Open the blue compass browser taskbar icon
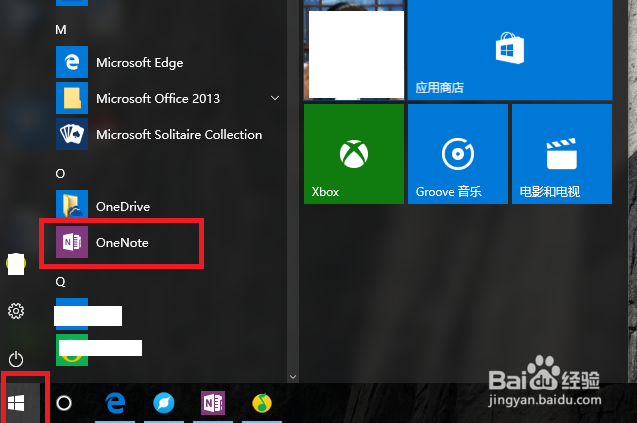This screenshot has width=637, height=423. pyautogui.click(x=164, y=403)
